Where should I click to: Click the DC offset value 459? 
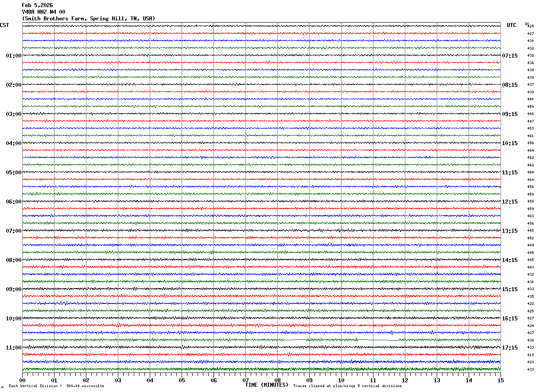pos(530,209)
